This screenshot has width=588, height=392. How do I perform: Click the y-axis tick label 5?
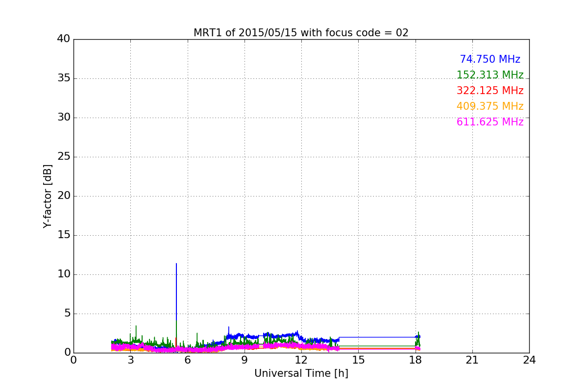tap(67, 314)
